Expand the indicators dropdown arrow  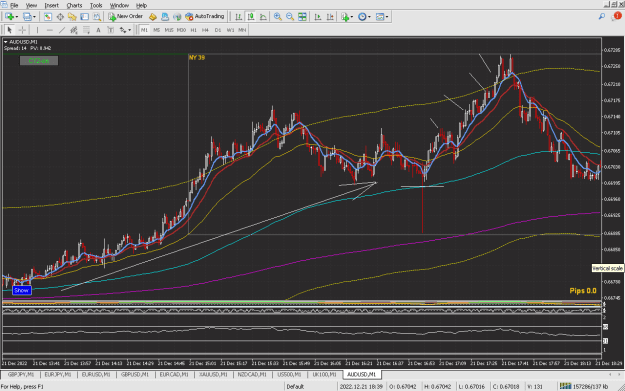pyautogui.click(x=352, y=17)
